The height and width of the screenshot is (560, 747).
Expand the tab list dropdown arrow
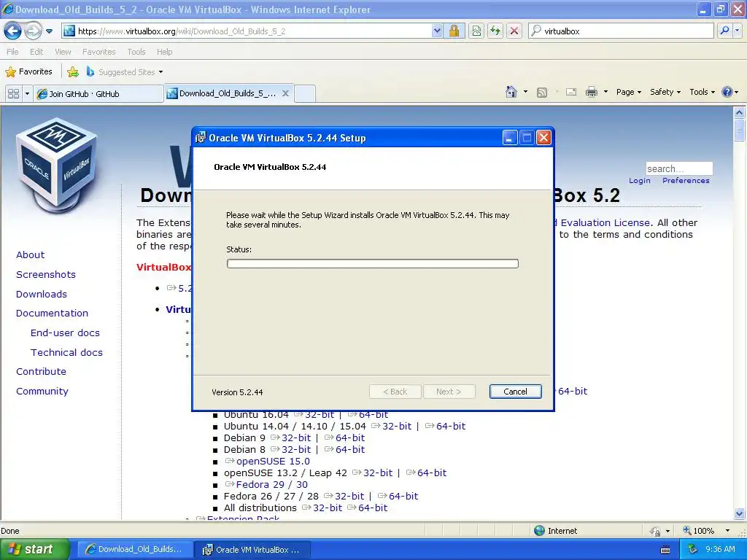coord(27,93)
